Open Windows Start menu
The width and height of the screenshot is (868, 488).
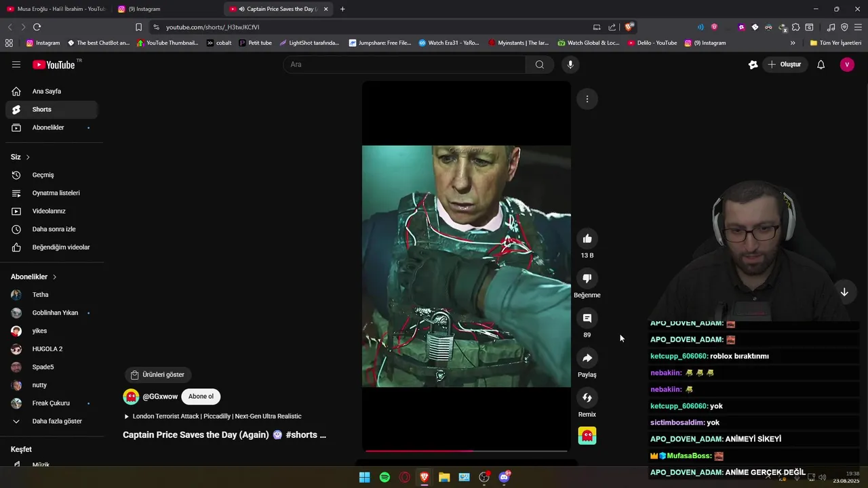point(364,477)
